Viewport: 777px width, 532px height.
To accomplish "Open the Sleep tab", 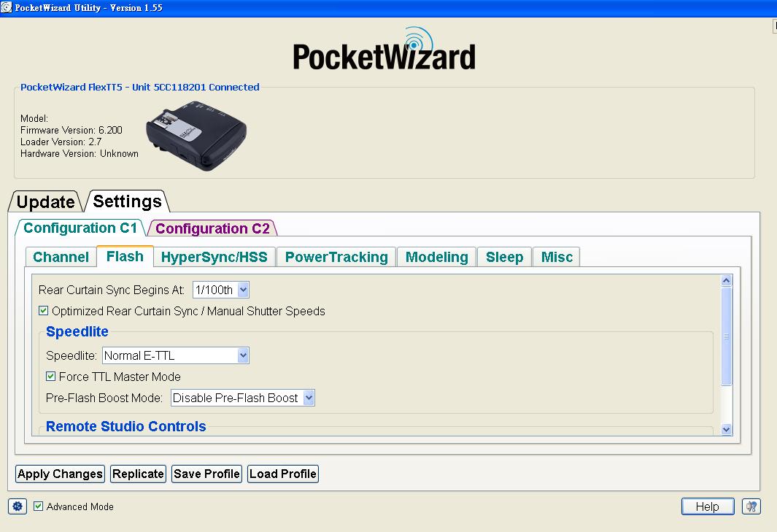I will [504, 257].
